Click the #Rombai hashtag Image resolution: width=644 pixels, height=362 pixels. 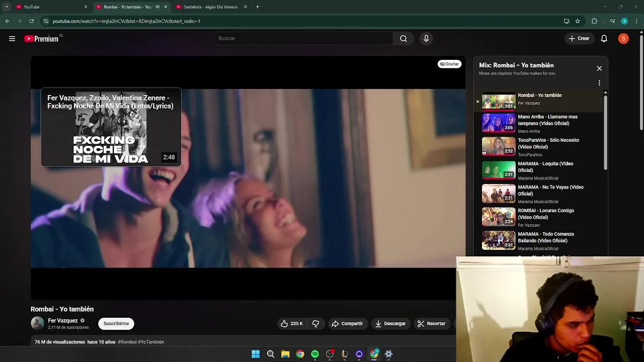[x=127, y=342]
